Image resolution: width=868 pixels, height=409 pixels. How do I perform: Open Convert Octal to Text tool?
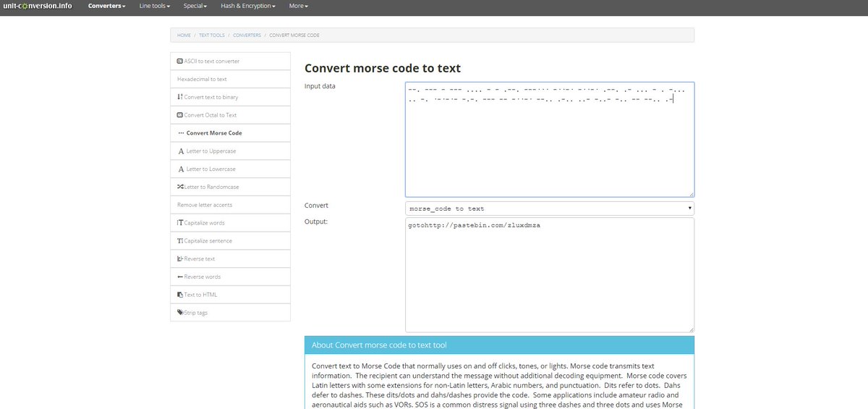pyautogui.click(x=230, y=115)
